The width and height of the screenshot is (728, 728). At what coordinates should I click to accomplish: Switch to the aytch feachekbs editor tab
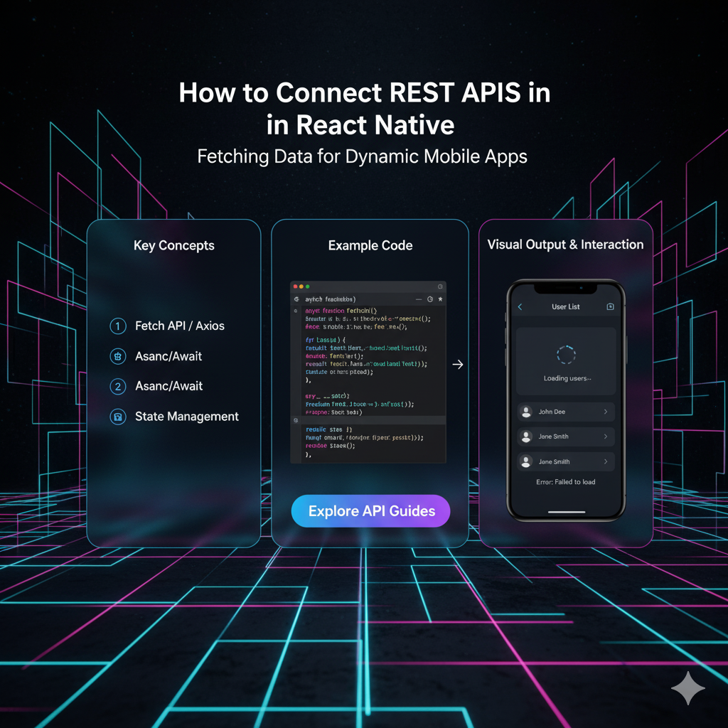(331, 299)
